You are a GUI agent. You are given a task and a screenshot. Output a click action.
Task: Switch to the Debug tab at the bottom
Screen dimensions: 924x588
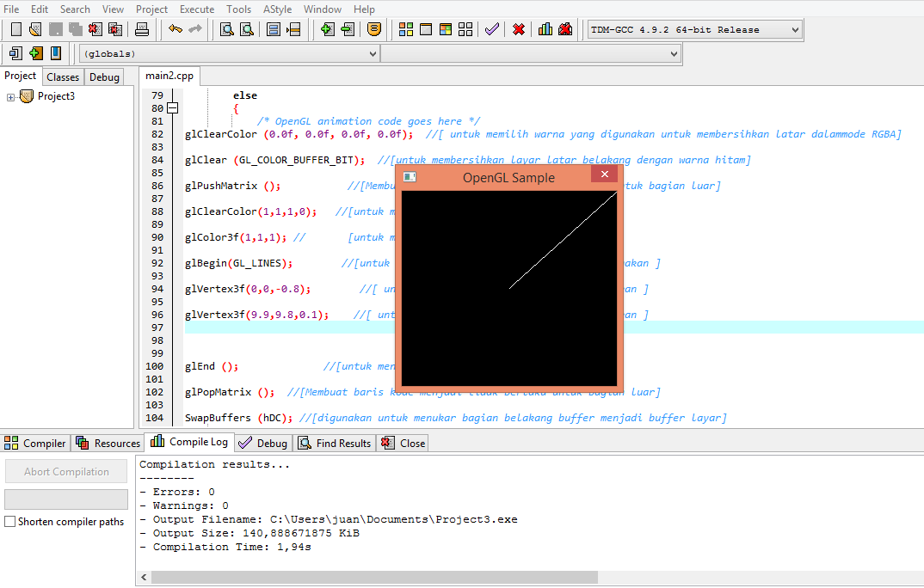tap(262, 443)
